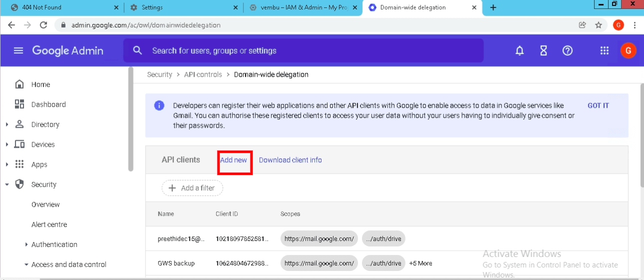644x280 pixels.
Task: Reload the page
Action: click(x=43, y=25)
